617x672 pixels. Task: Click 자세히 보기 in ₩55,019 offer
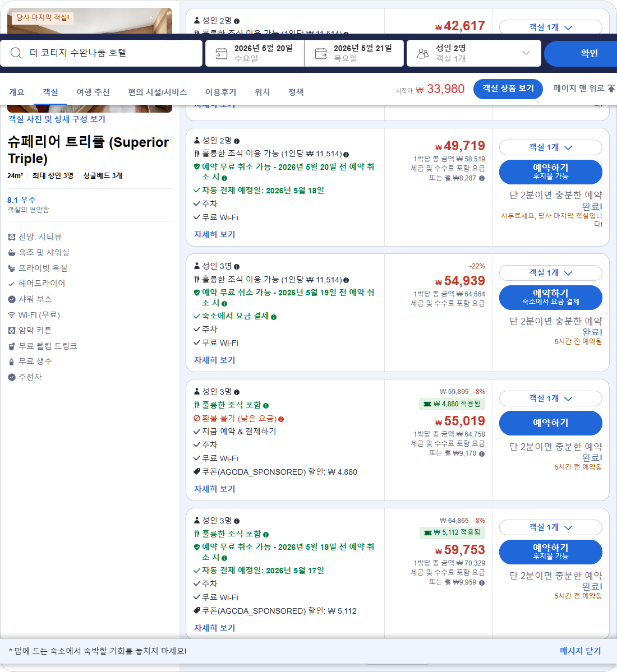coord(214,489)
